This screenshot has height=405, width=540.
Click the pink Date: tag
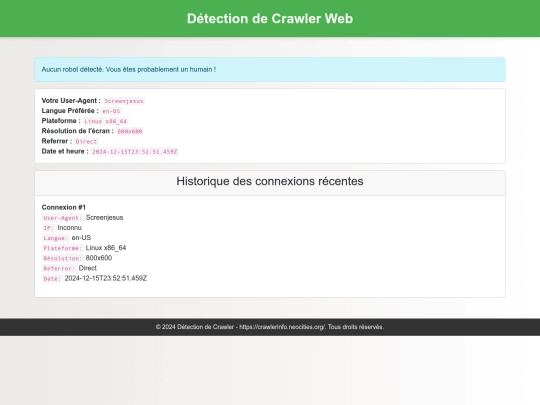[x=52, y=279]
